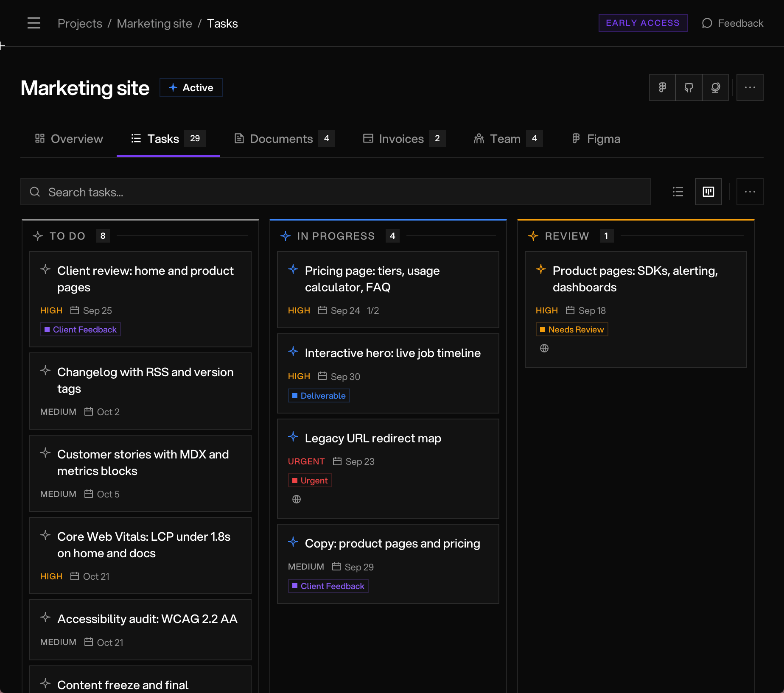This screenshot has width=784, height=693.
Task: Click status icon on Copy product pages task
Action: coord(293,542)
